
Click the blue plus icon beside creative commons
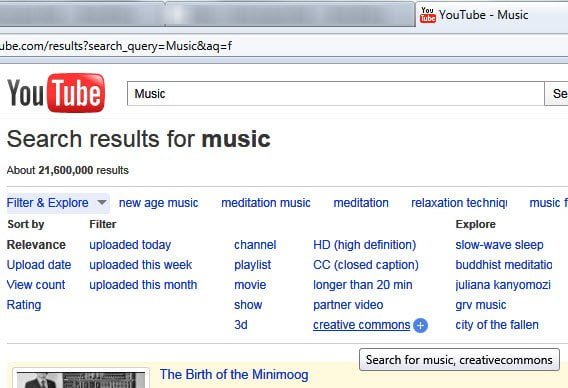tap(420, 325)
